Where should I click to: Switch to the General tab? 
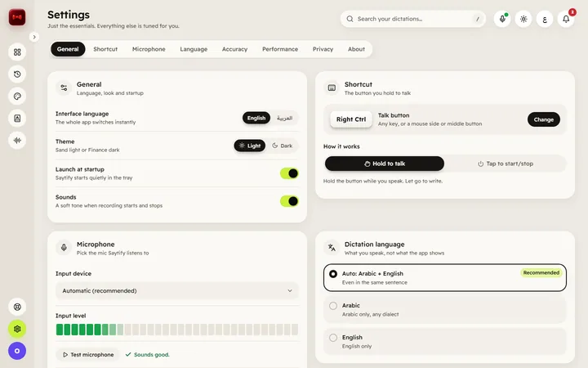[68, 49]
